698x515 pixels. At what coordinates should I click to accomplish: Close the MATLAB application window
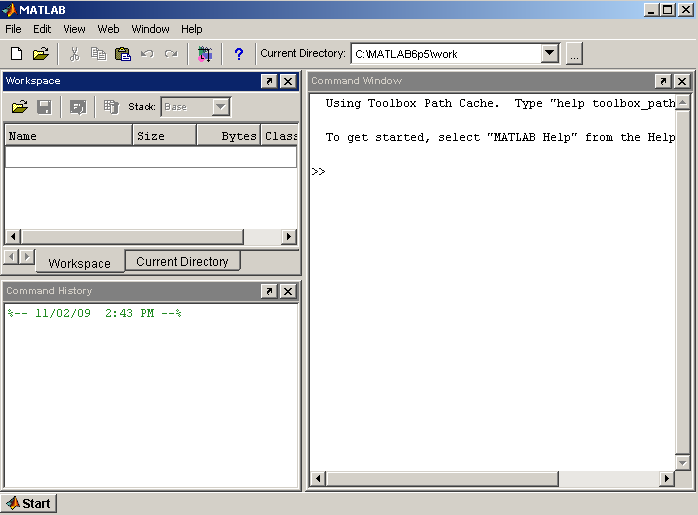[x=686, y=10]
